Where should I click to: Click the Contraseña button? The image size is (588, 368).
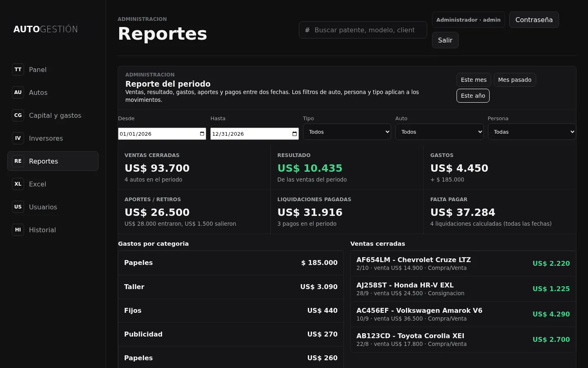pos(534,20)
